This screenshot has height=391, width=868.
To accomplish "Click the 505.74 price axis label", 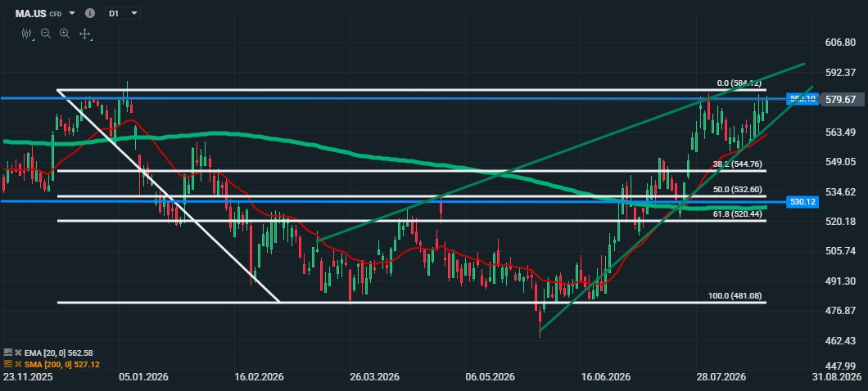I will pos(840,251).
